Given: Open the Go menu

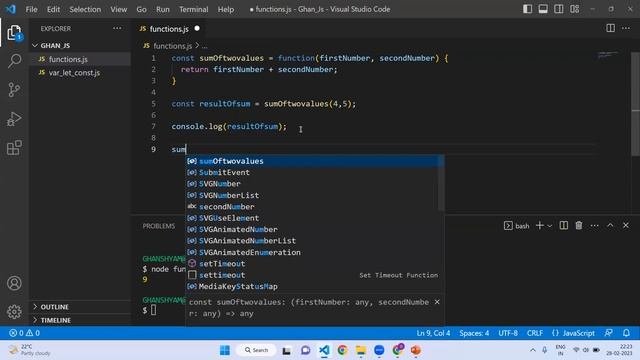Looking at the screenshot, I should pyautogui.click(x=141, y=9).
